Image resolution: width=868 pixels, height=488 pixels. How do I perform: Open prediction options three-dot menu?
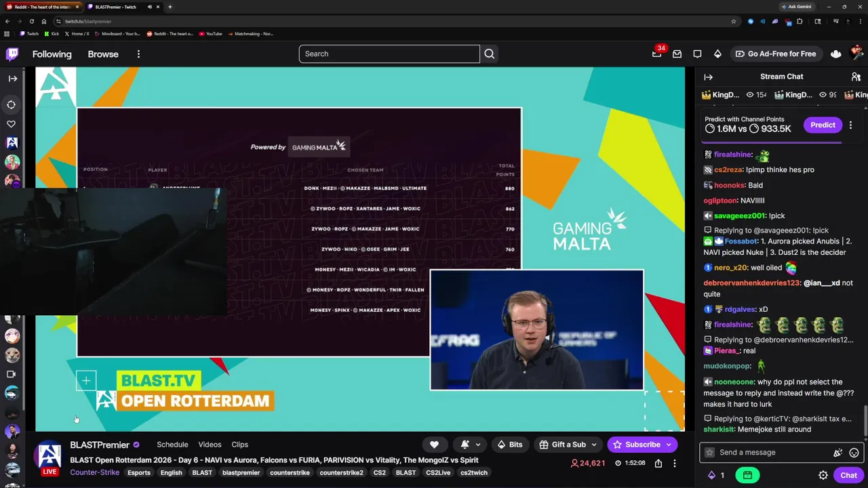(x=850, y=125)
